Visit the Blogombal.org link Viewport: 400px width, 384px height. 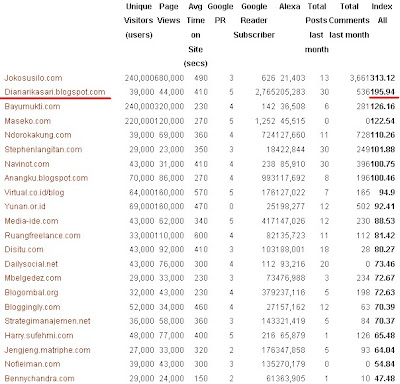point(31,293)
